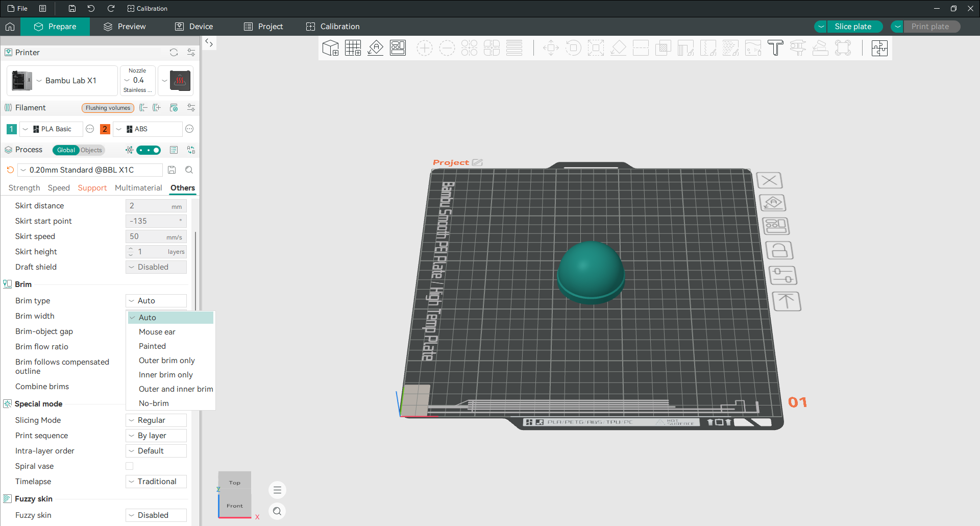
Task: Click the Add model cube icon
Action: (331, 48)
